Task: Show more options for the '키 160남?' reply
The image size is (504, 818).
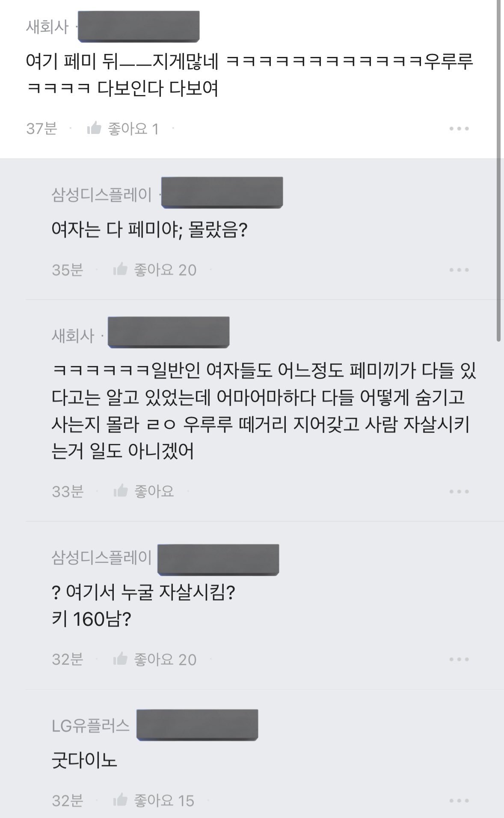Action: pos(459,659)
